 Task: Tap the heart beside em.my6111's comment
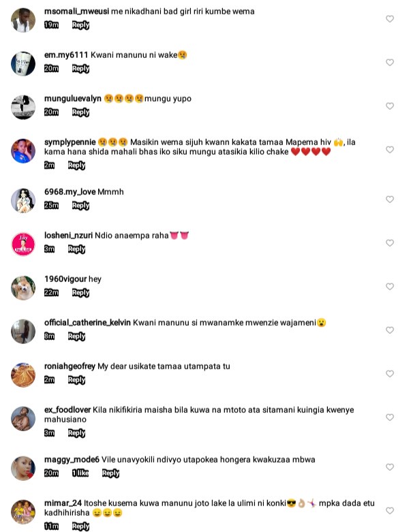390,63
